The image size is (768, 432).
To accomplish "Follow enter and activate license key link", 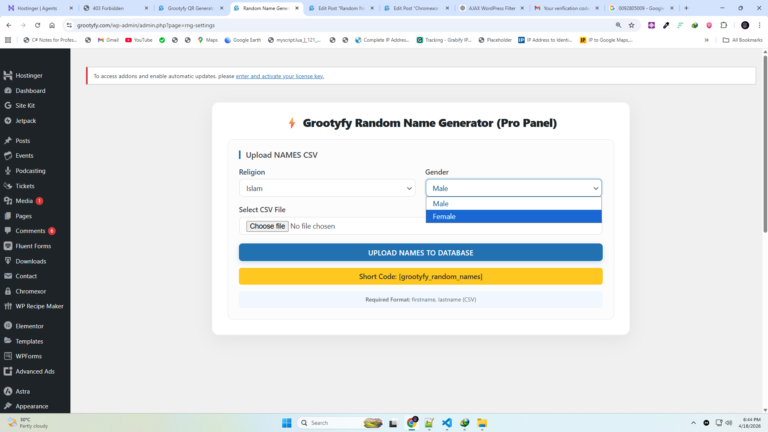I will [x=280, y=76].
